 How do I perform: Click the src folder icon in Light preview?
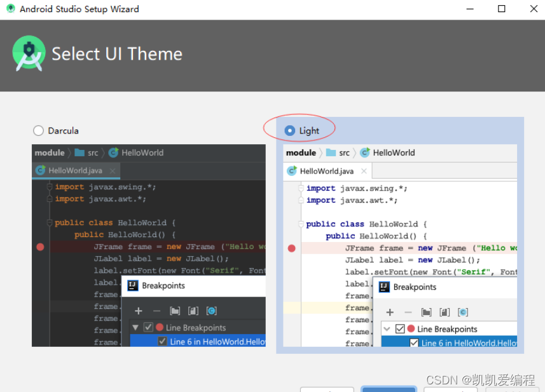point(331,152)
